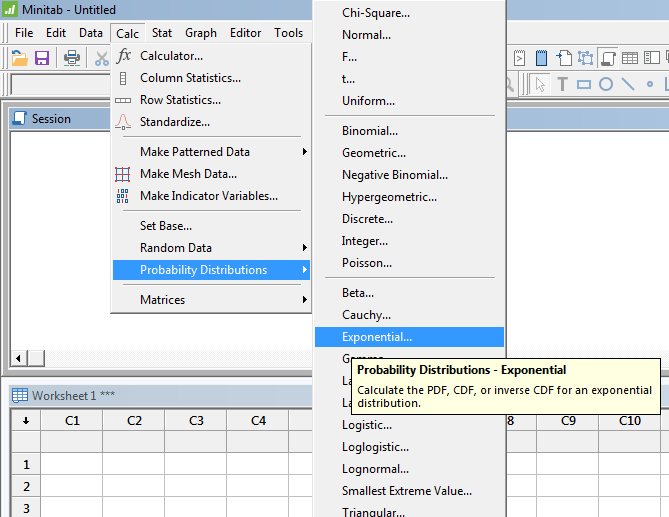This screenshot has width=669, height=517.
Task: Choose Exponential distribution from submenu
Action: (x=376, y=337)
